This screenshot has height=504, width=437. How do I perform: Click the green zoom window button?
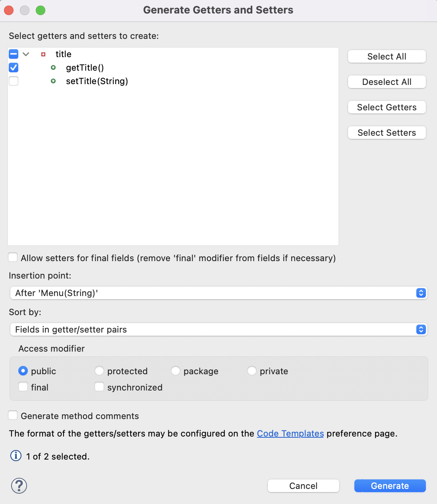point(41,10)
